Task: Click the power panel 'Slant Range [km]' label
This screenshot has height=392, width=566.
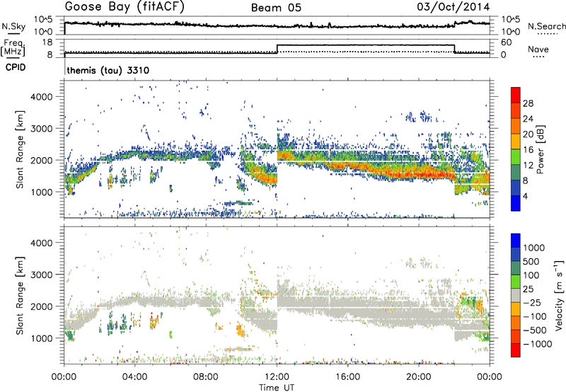Action: click(20, 149)
